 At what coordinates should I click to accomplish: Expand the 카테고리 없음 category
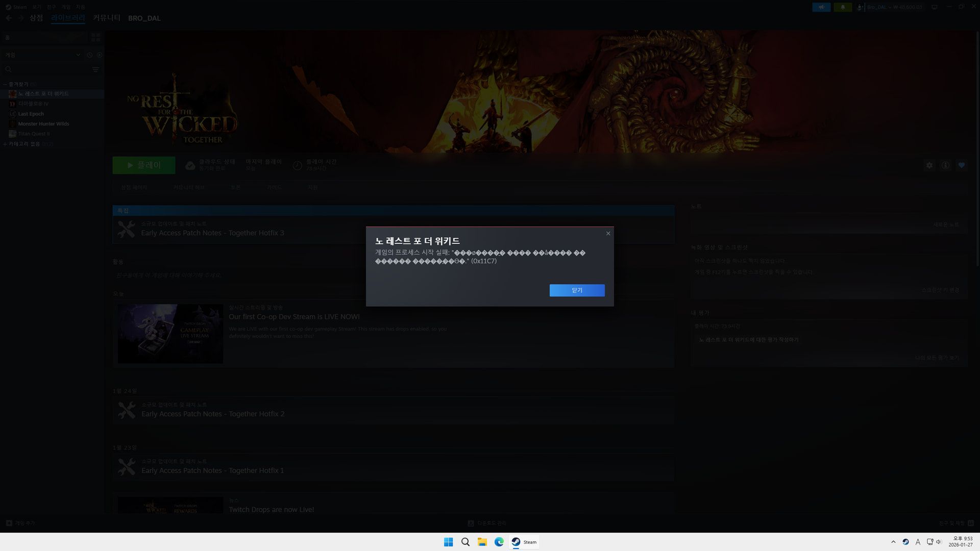coord(5,144)
